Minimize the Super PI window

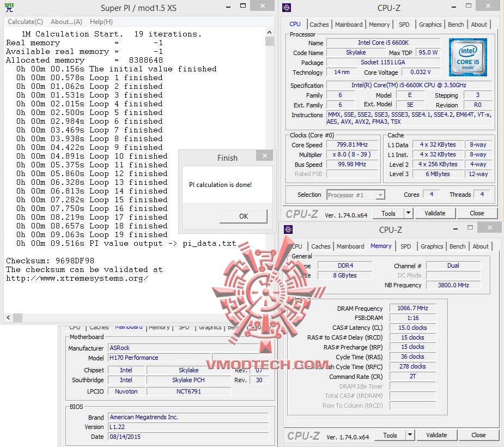(228, 7)
